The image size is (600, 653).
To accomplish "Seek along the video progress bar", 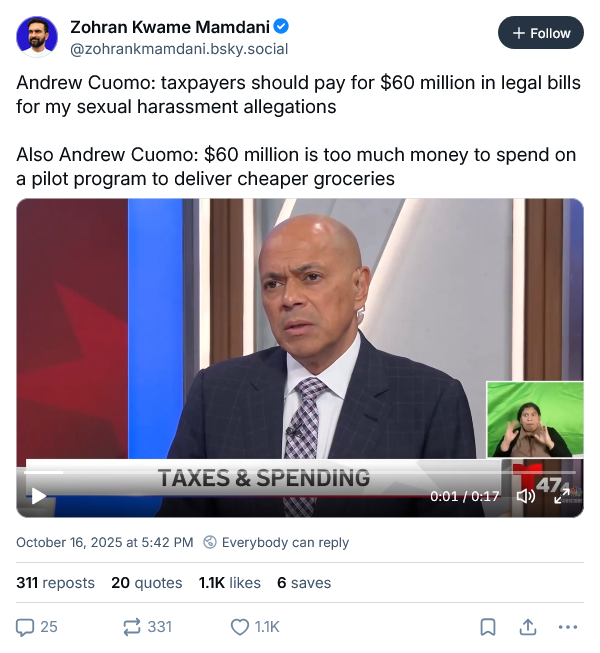I will pos(300,473).
